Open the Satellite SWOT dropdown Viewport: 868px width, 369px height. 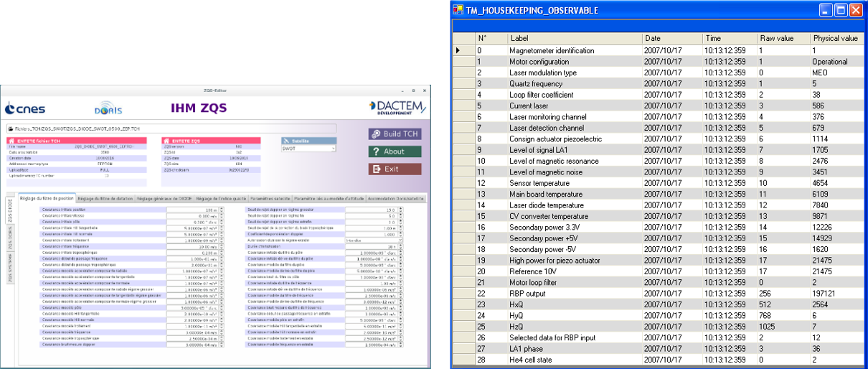point(308,149)
